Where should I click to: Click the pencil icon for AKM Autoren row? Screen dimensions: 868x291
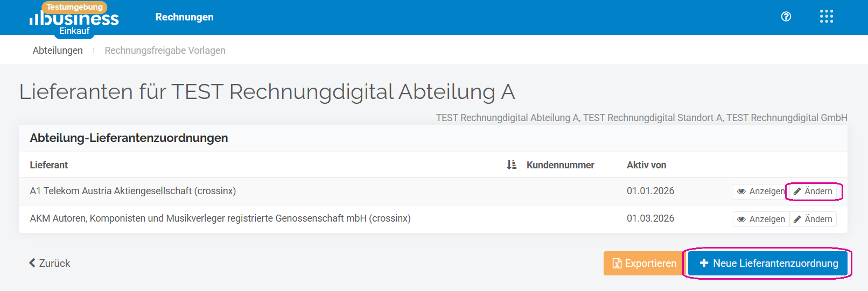(x=797, y=219)
